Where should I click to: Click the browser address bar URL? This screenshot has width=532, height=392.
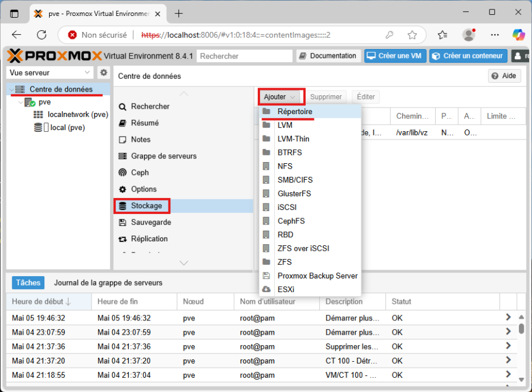coord(235,35)
